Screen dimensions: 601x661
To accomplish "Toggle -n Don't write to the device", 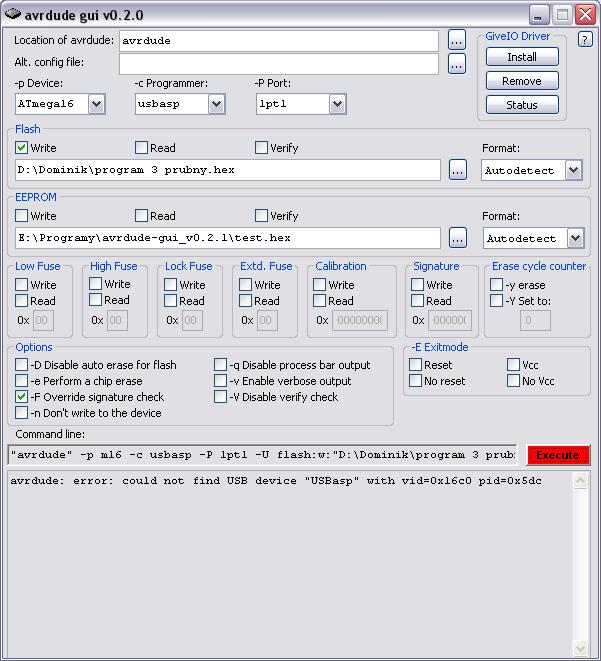I will pyautogui.click(x=21, y=413).
